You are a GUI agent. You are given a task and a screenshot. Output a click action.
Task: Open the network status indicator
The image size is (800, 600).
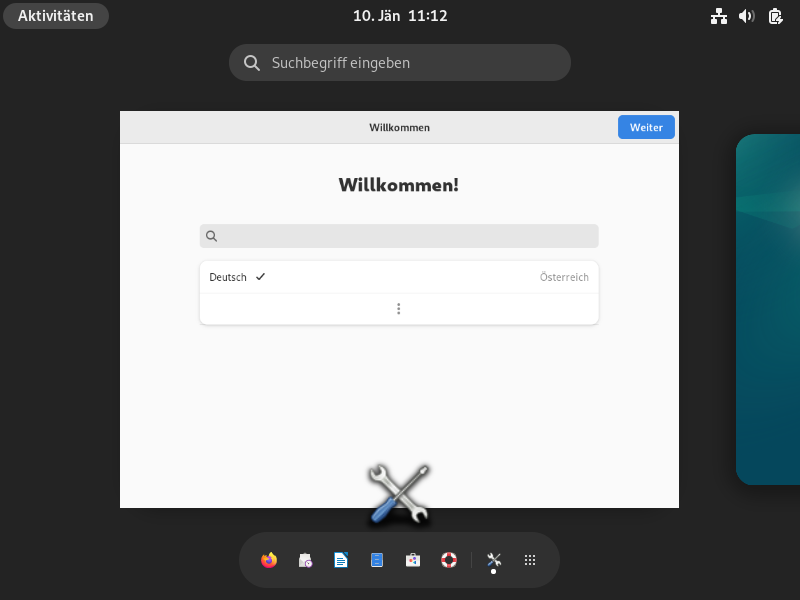(719, 16)
